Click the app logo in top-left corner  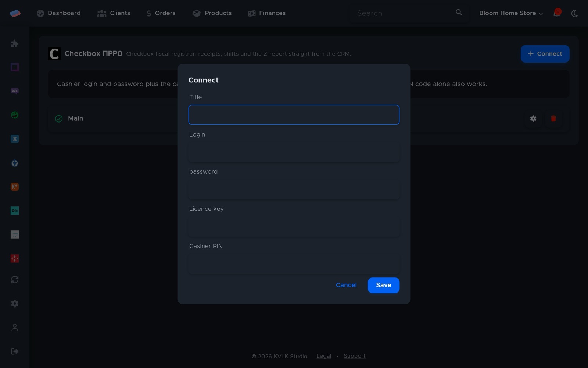tap(15, 13)
